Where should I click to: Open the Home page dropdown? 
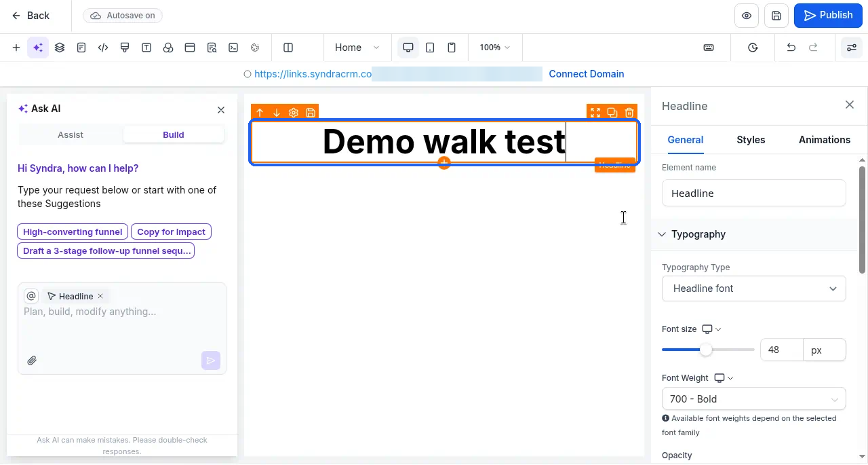pyautogui.click(x=357, y=48)
